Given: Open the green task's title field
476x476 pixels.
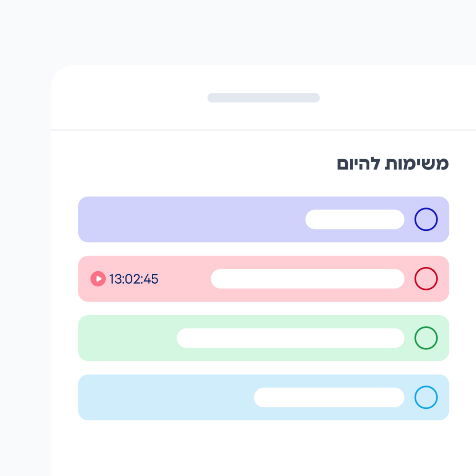Looking at the screenshot, I should (290, 338).
